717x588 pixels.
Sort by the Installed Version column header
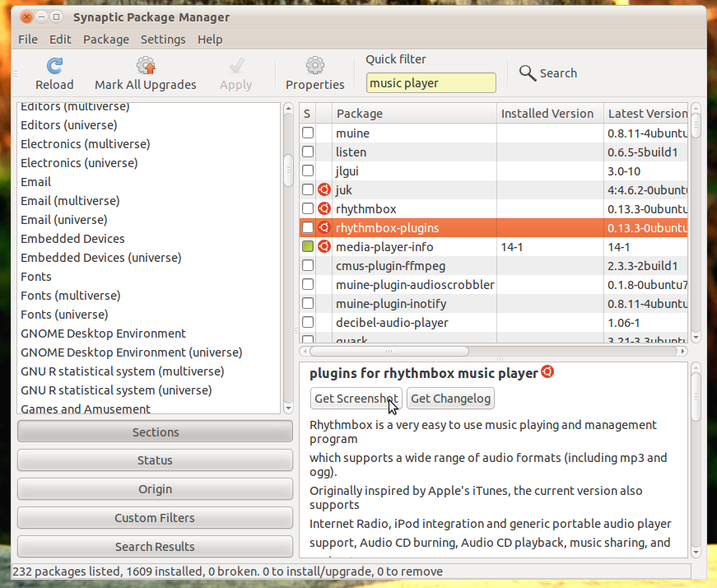click(x=550, y=113)
